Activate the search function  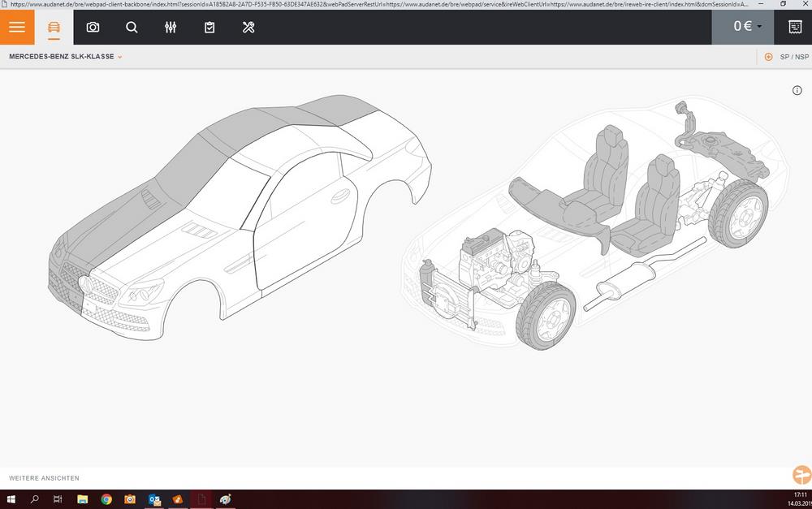point(132,27)
